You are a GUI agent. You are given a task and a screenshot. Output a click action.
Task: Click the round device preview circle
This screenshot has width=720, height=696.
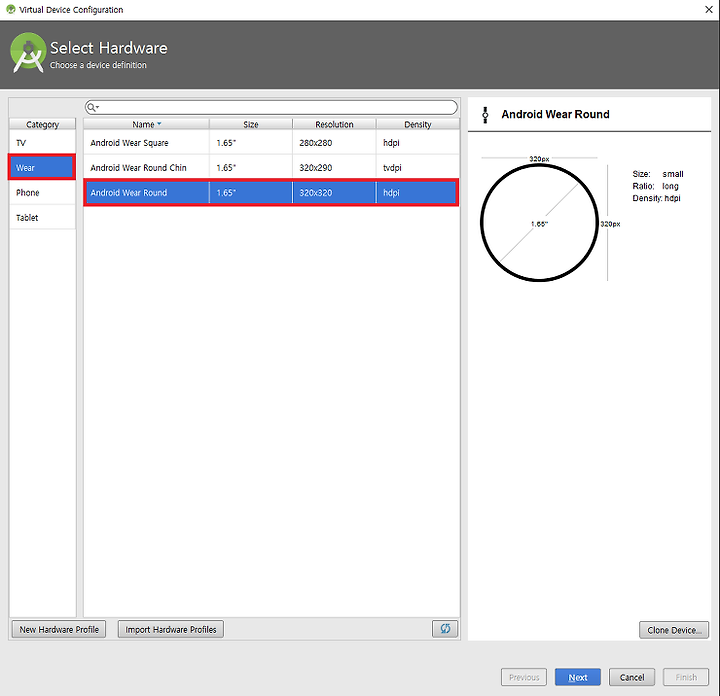click(x=539, y=223)
